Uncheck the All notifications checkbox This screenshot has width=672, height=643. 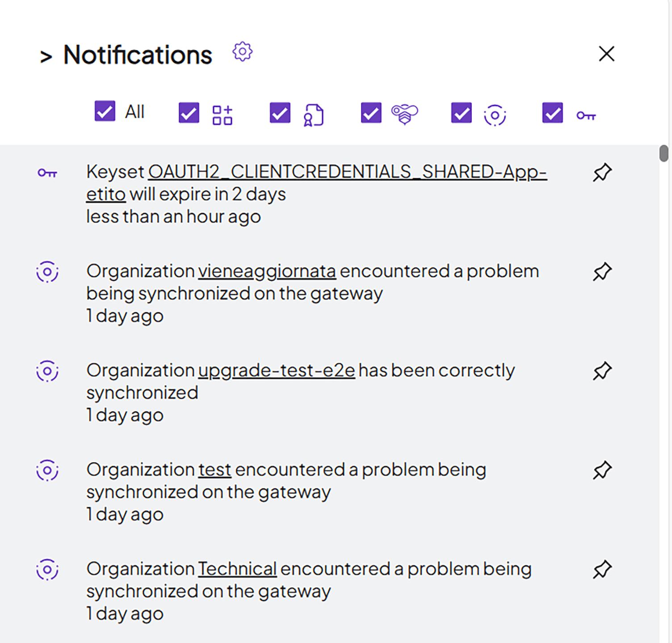104,112
